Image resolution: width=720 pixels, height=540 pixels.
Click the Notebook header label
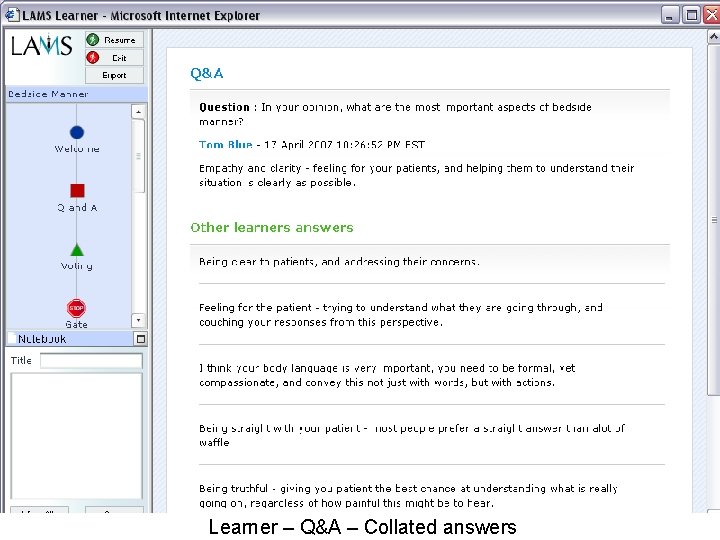click(x=42, y=339)
